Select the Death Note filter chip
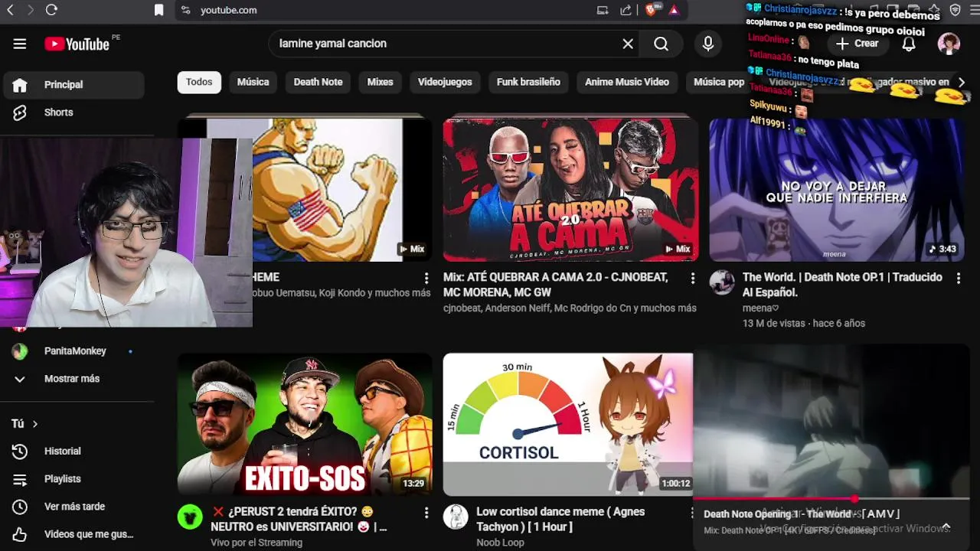Viewport: 980px width, 551px height. (318, 82)
